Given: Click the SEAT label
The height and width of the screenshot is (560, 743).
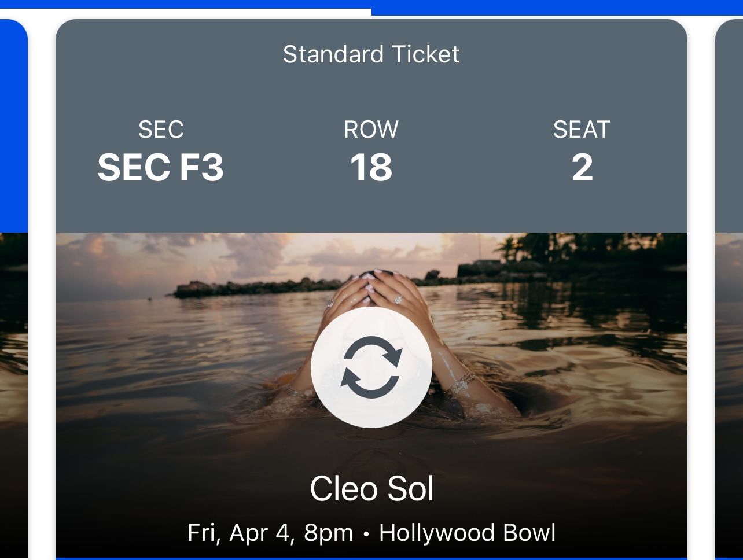Looking at the screenshot, I should 582,130.
